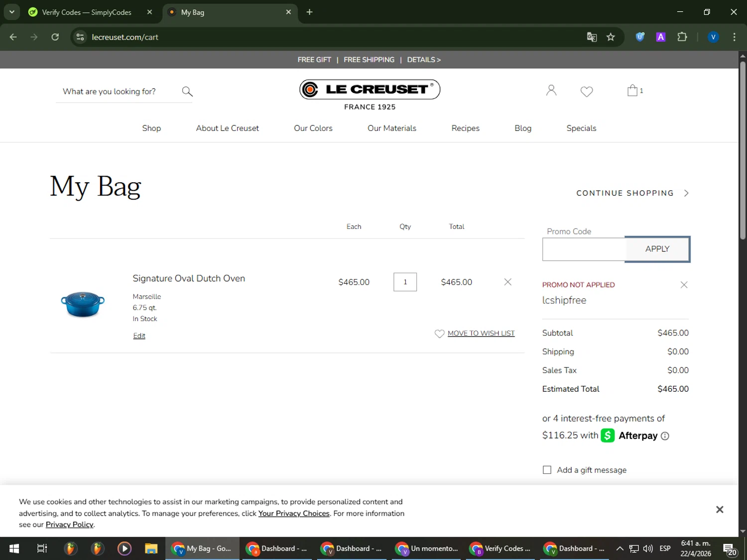
Task: Open the purple A extension icon
Action: [661, 37]
